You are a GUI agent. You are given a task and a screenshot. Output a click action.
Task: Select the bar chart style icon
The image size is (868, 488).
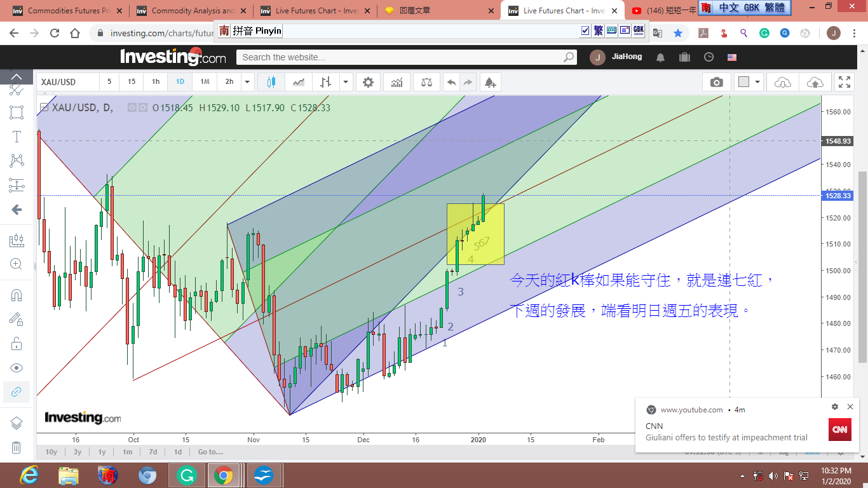[x=326, y=82]
